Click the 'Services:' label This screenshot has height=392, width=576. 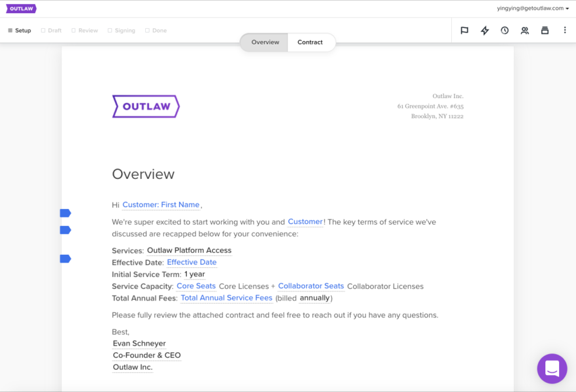(128, 251)
